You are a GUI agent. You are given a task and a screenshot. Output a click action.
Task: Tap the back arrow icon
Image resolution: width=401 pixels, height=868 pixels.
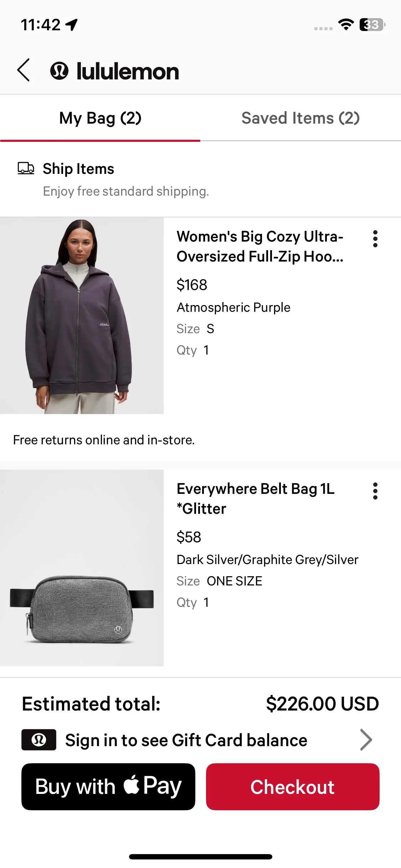[x=24, y=70]
